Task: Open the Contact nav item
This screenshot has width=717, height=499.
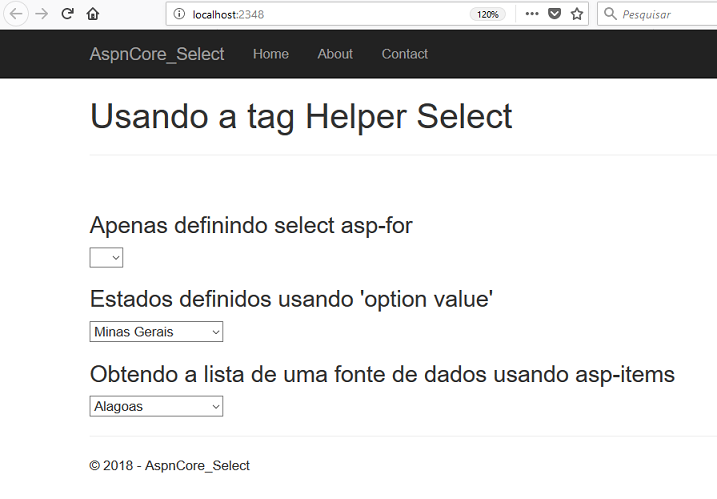Action: (405, 54)
